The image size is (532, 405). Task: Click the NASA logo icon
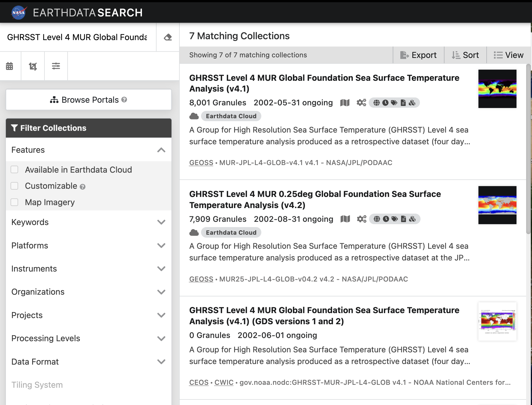click(19, 13)
